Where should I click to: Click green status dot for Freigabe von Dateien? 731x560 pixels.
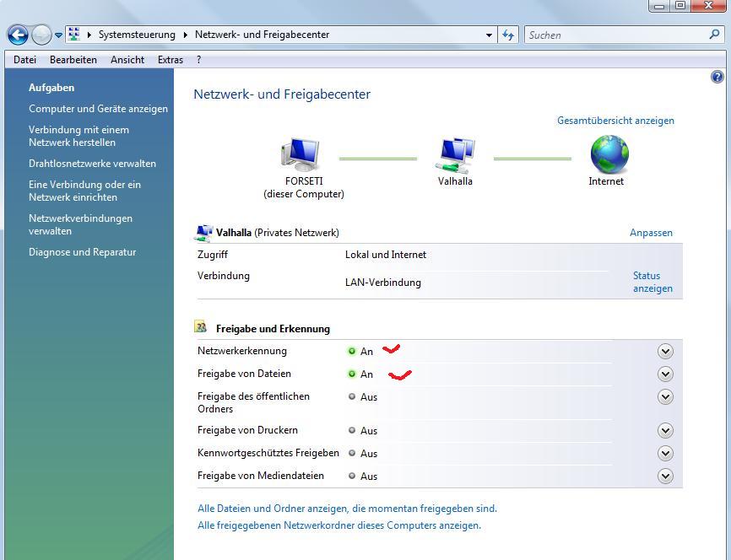coord(352,374)
